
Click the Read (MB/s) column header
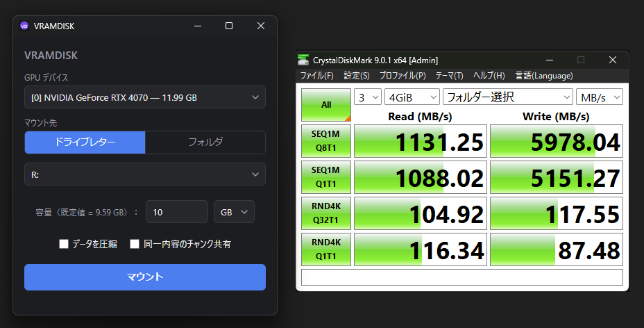point(420,117)
